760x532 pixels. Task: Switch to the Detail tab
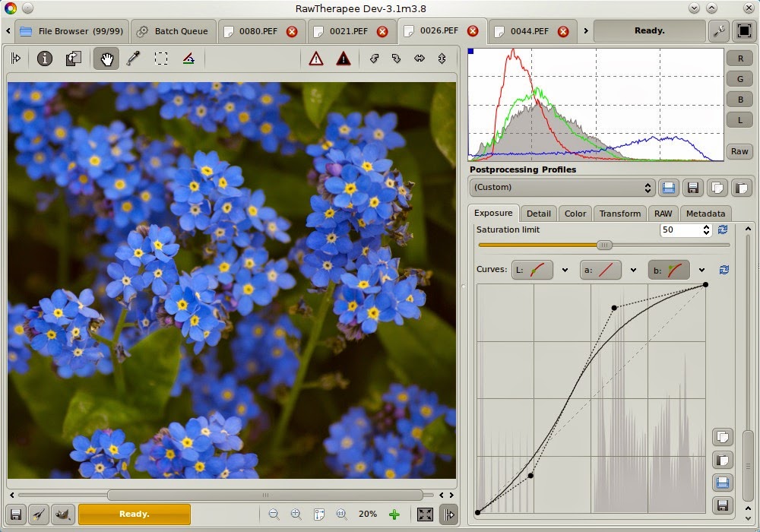point(539,214)
